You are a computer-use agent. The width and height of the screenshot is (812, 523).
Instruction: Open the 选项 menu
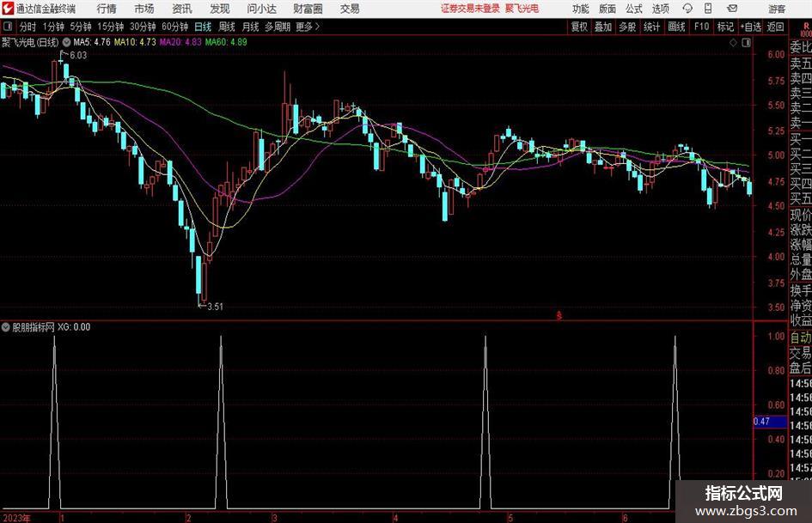pos(660,9)
